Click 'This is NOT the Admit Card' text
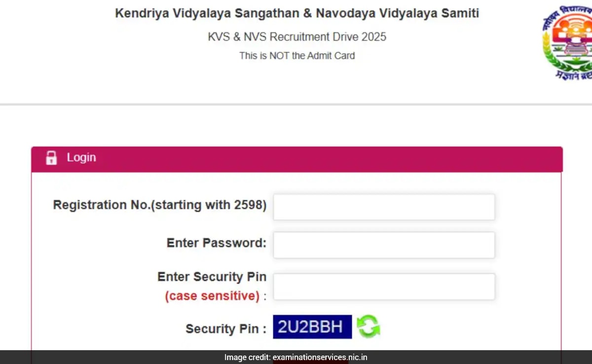This screenshot has height=364, width=592. tap(296, 56)
